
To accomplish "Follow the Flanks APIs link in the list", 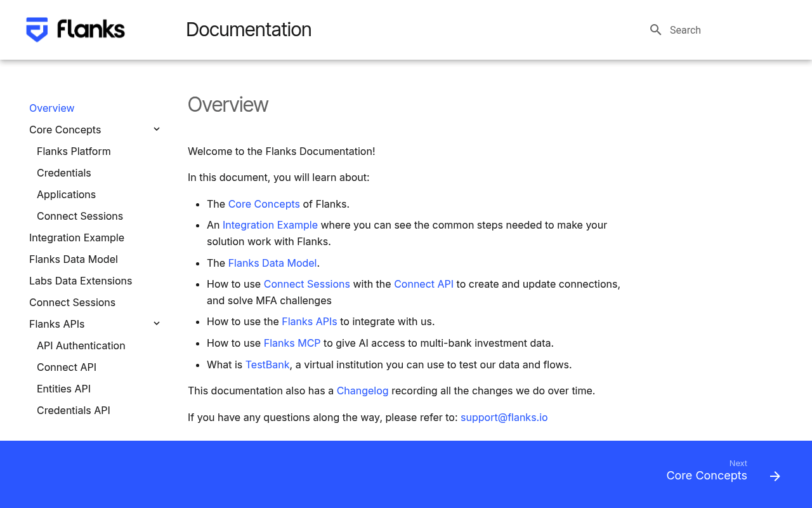I will tap(310, 321).
